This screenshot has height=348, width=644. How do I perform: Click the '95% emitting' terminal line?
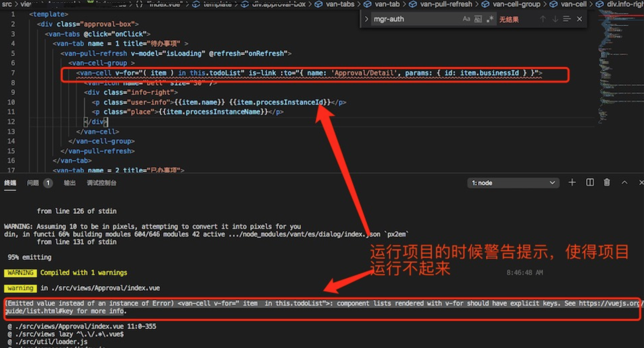click(x=30, y=257)
